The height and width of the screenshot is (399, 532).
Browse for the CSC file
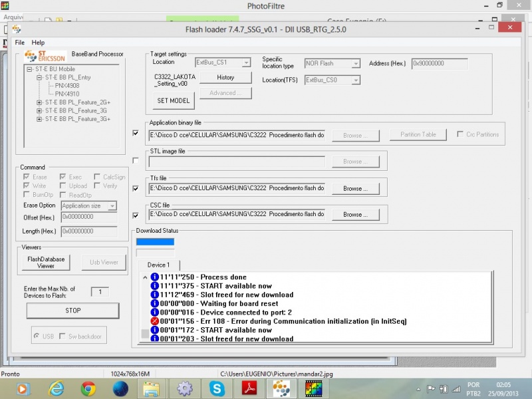click(x=355, y=215)
